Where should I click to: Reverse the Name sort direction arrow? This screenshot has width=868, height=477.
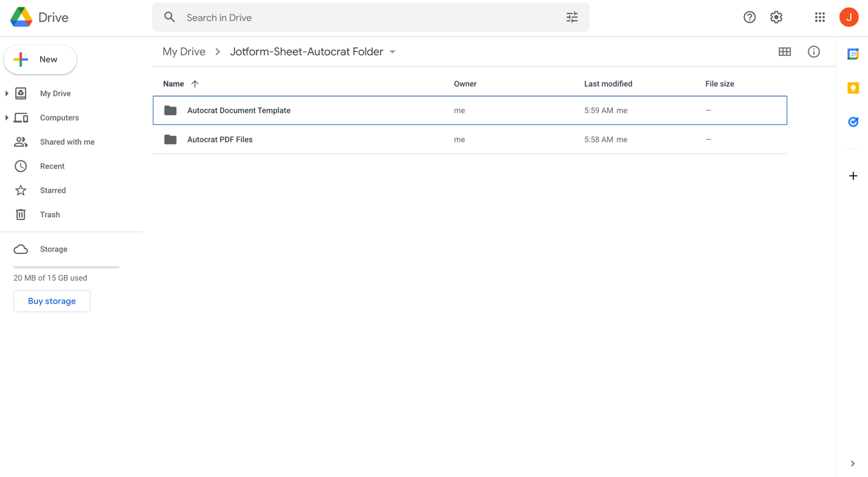(195, 84)
